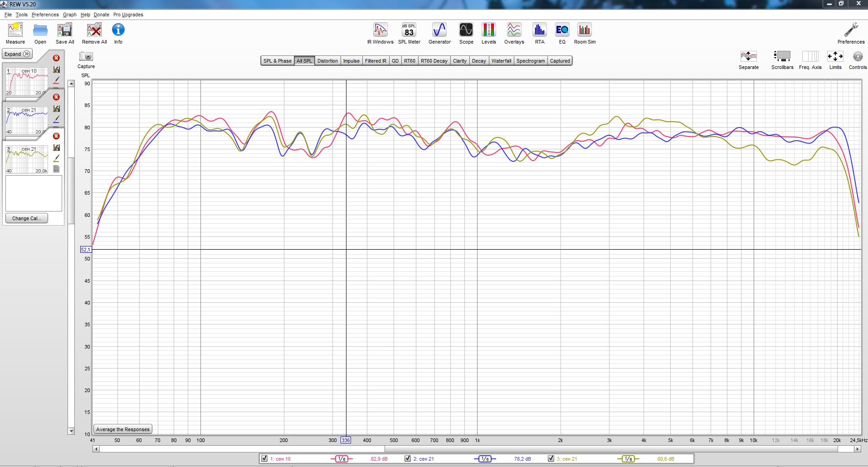Open the RTA analyzer
The width and height of the screenshot is (868, 467).
coord(539,33)
